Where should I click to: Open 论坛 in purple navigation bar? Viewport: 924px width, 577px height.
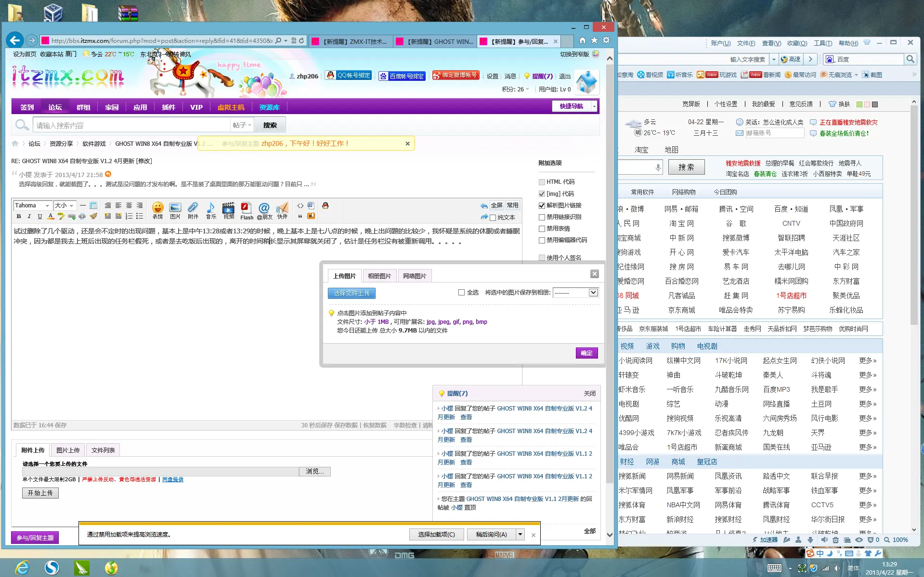coord(55,107)
